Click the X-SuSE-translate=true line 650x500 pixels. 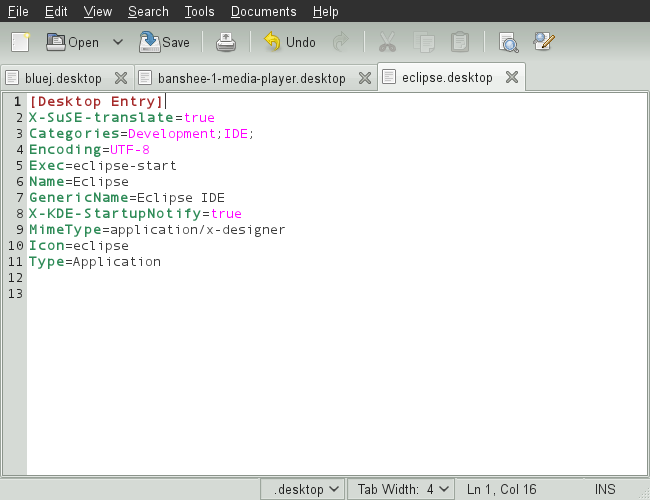(122, 117)
